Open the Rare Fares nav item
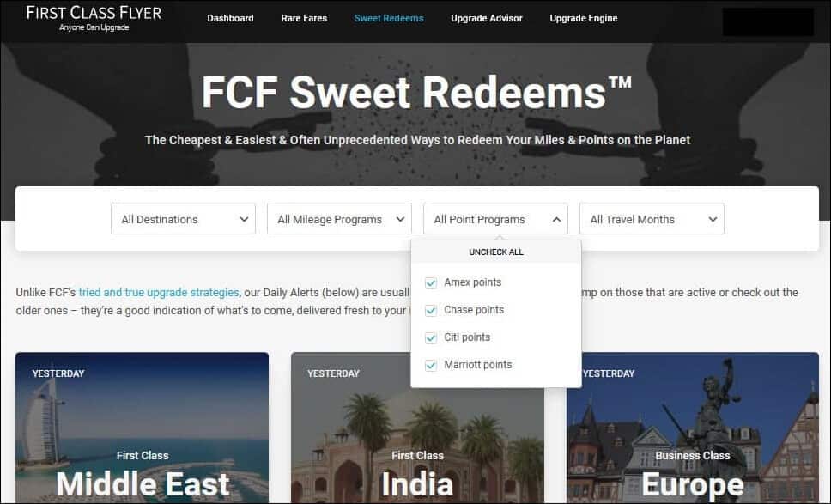The image size is (831, 504). pyautogui.click(x=304, y=18)
